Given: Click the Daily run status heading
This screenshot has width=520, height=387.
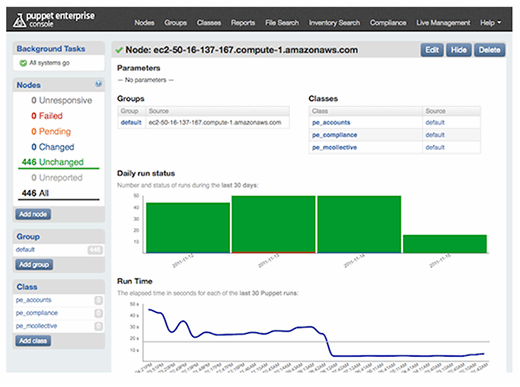Looking at the screenshot, I should [146, 173].
